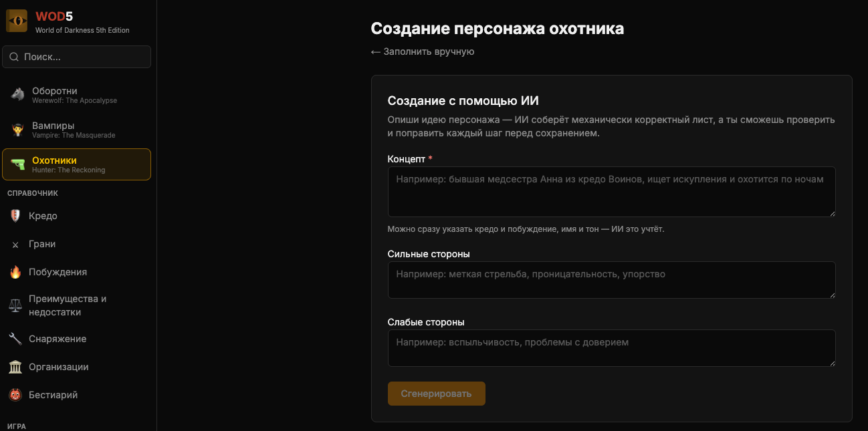Click the Слабые стороны field label
The width and height of the screenshot is (868, 431).
pos(426,322)
